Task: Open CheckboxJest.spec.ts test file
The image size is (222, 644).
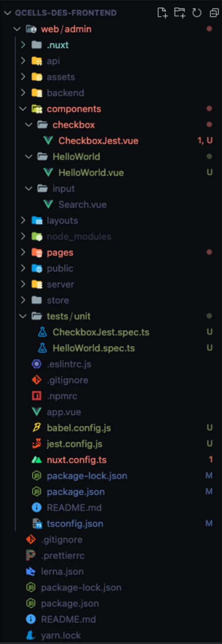Action: [100, 332]
